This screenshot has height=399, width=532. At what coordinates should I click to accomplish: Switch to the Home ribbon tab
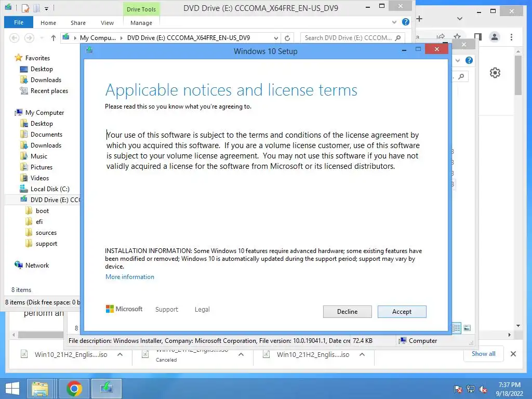(x=48, y=23)
